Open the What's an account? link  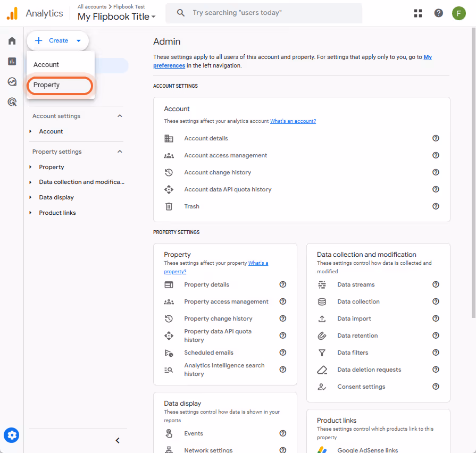tap(293, 121)
